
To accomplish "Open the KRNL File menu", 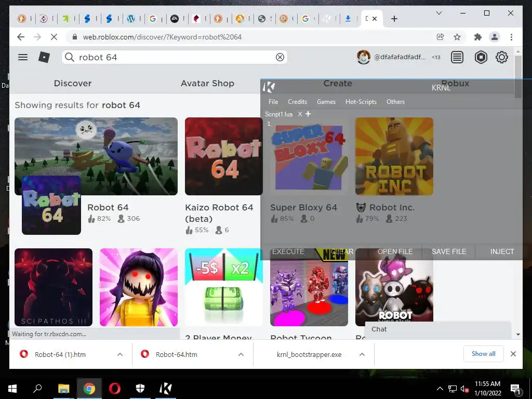I will click(273, 101).
